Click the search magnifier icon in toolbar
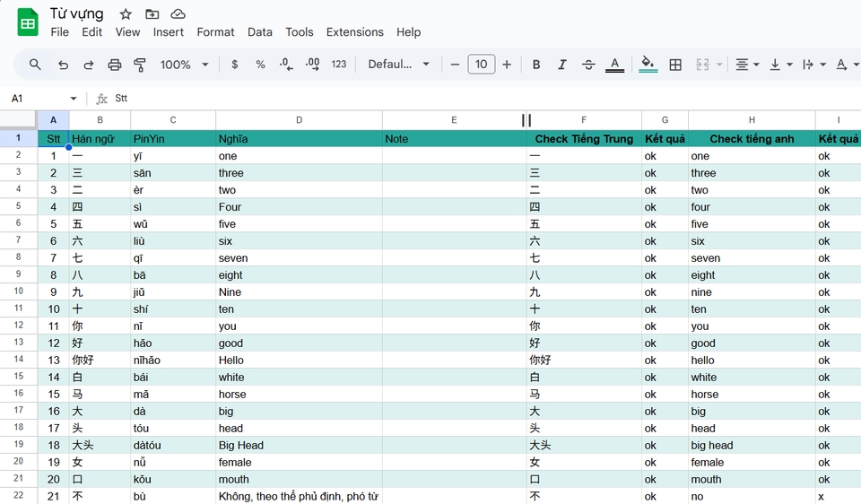 35,65
